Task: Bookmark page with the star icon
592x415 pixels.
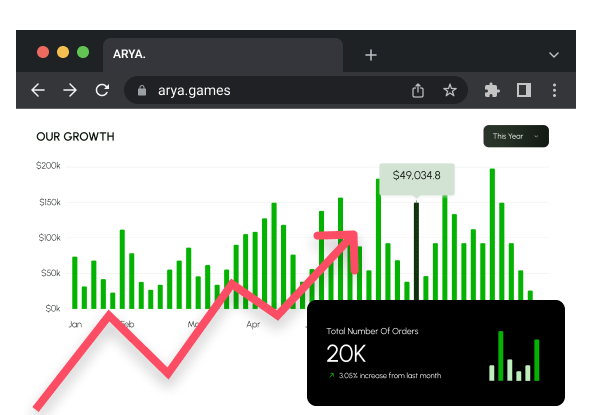Action: (x=450, y=90)
